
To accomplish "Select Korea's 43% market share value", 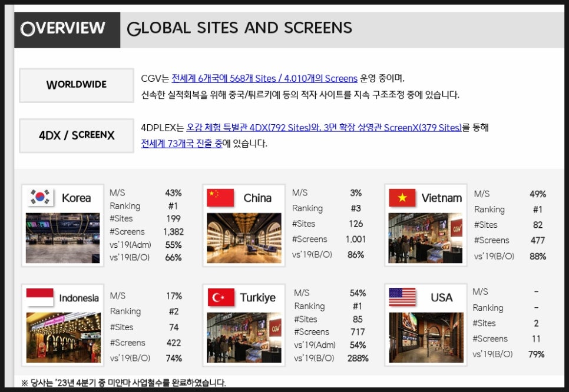I will (x=173, y=193).
